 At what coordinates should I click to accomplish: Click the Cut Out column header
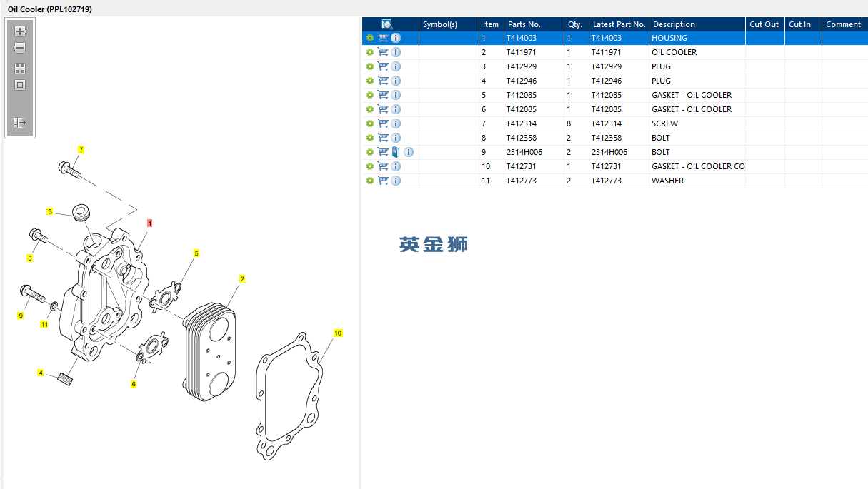coord(765,24)
